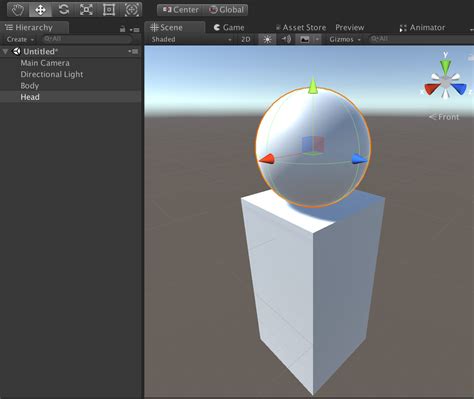Switch to the Animator tab

coord(422,28)
